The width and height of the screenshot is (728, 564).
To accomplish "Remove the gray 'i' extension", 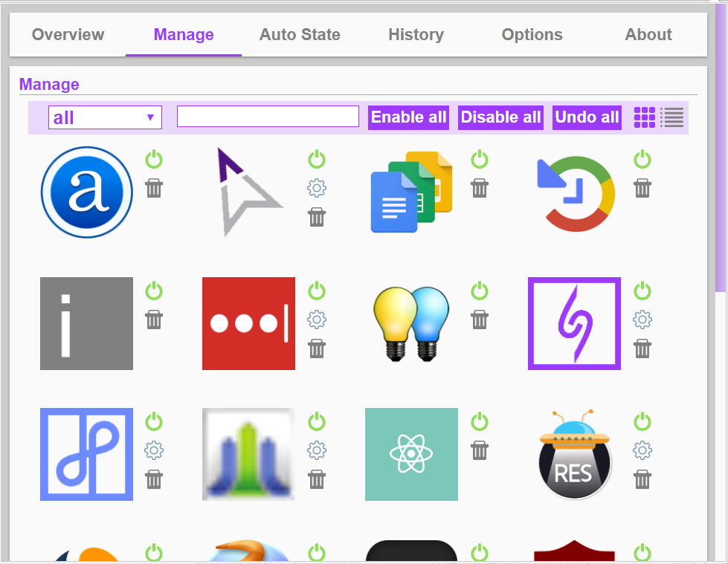I will click(154, 320).
